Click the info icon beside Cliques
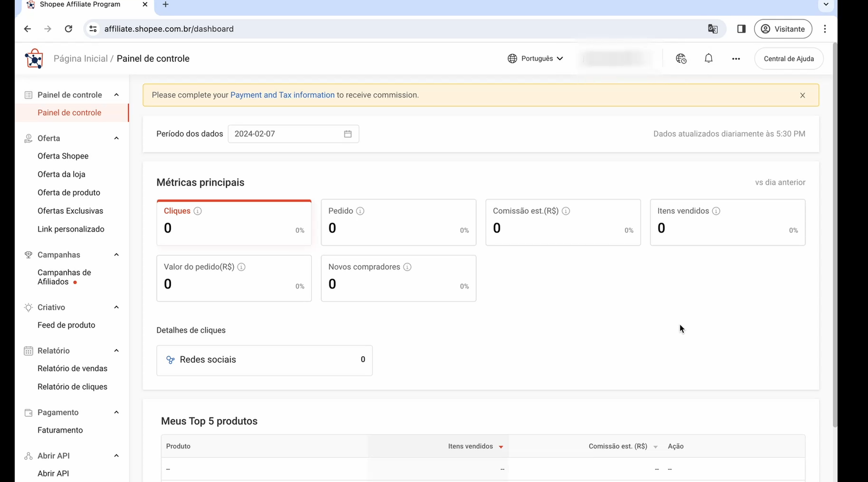 pyautogui.click(x=197, y=211)
